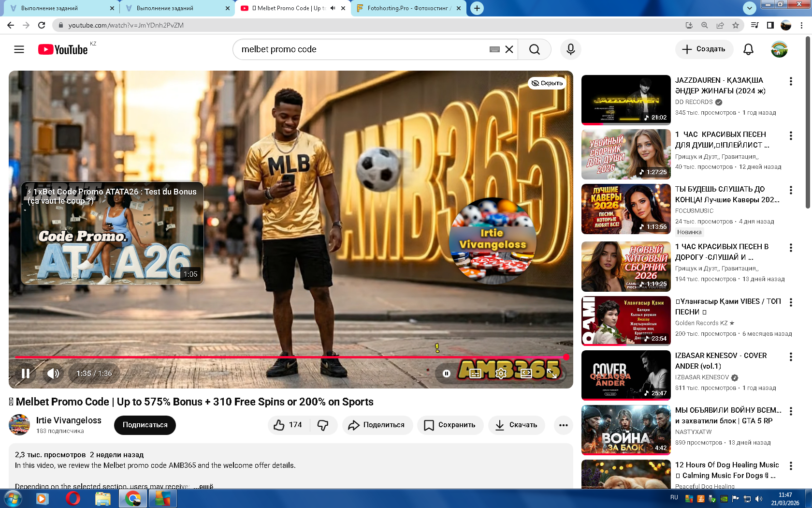Image resolution: width=812 pixels, height=508 pixels.
Task: Click on the video progress bar
Action: click(290, 357)
